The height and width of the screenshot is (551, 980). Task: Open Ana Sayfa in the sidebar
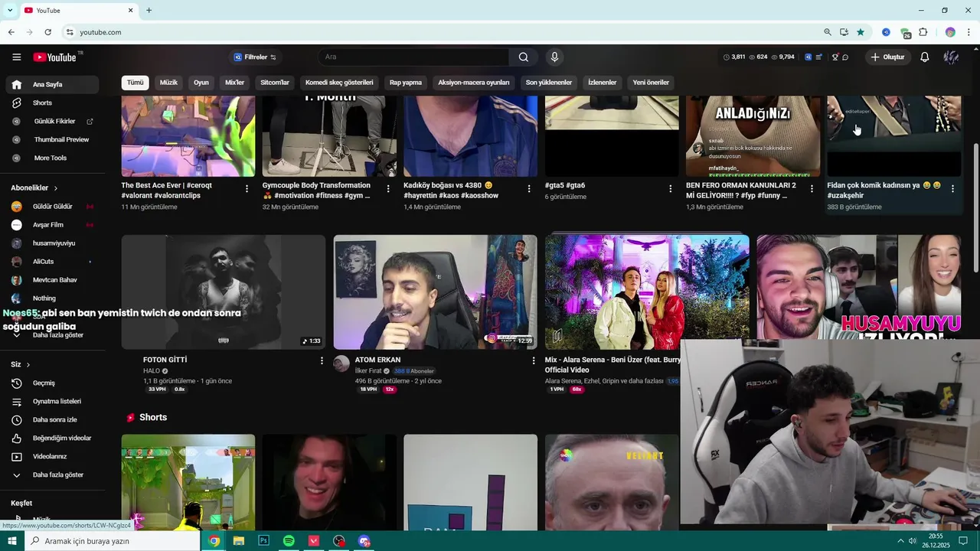point(51,84)
